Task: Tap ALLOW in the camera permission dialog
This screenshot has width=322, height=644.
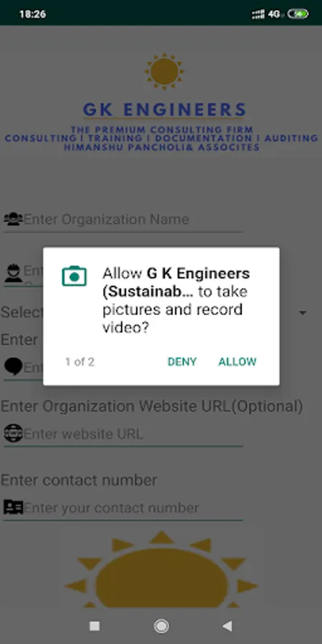Action: (x=238, y=362)
